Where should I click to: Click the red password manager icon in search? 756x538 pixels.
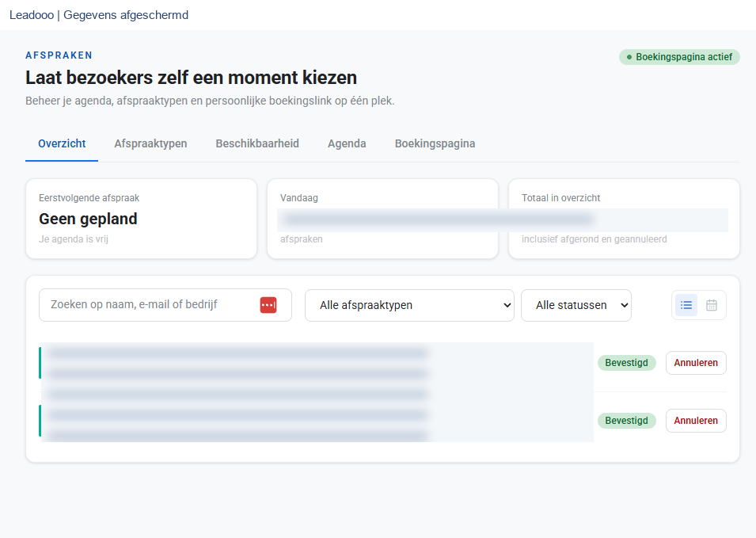click(268, 305)
